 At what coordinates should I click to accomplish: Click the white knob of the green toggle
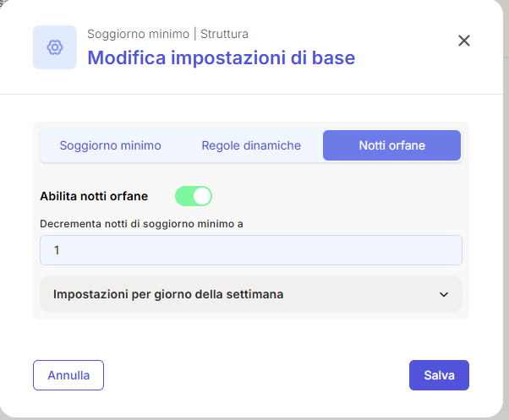(x=202, y=196)
